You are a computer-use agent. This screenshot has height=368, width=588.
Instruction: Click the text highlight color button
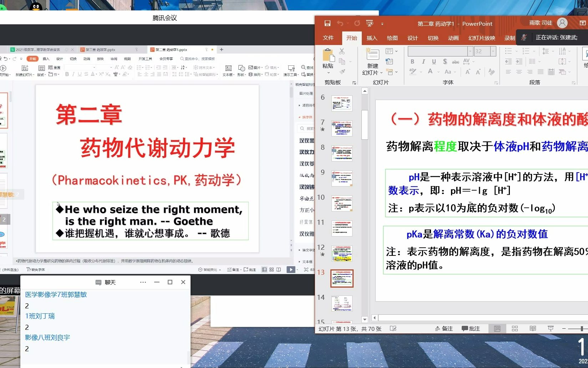pyautogui.click(x=413, y=71)
